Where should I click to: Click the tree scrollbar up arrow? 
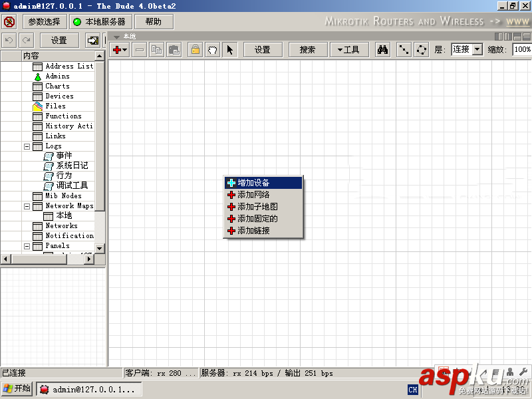(x=99, y=56)
